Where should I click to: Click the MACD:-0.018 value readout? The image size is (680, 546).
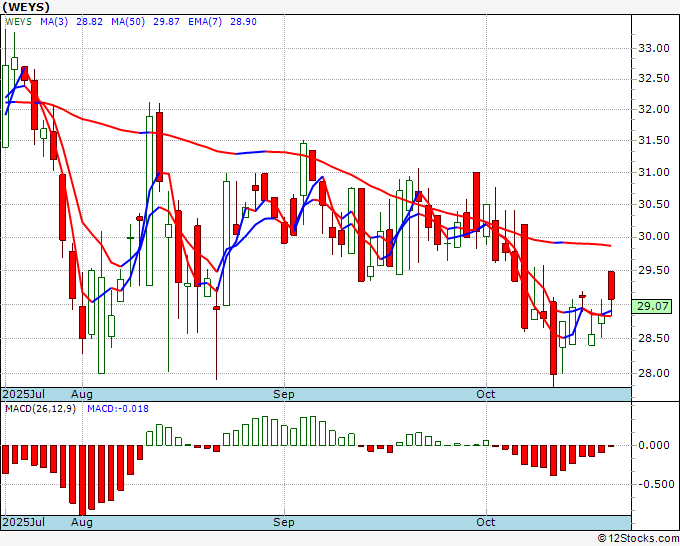click(118, 409)
